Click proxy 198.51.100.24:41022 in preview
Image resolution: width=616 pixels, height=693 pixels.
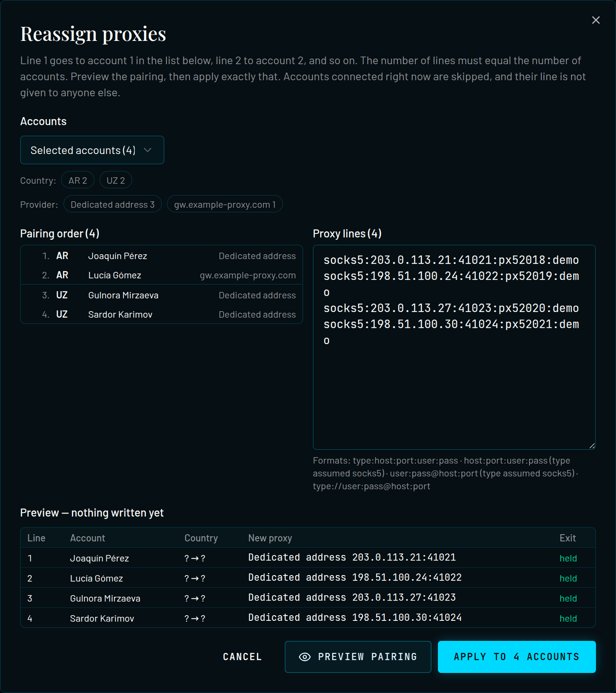[x=407, y=578]
